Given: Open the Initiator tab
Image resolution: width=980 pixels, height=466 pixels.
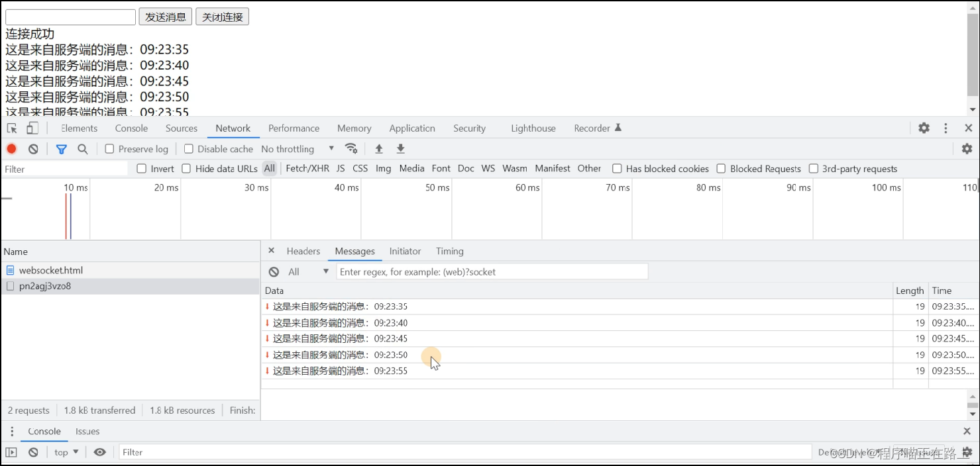Looking at the screenshot, I should 405,251.
